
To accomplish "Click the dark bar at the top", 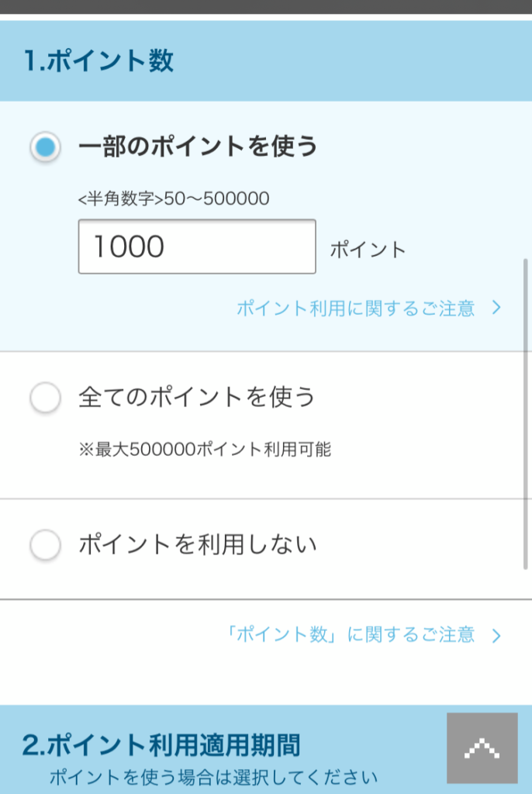I will (x=266, y=7).
